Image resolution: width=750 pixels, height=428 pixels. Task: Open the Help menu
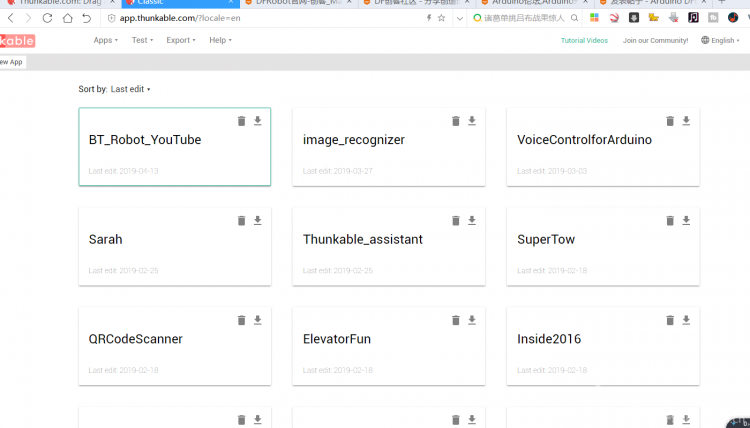[x=220, y=40]
